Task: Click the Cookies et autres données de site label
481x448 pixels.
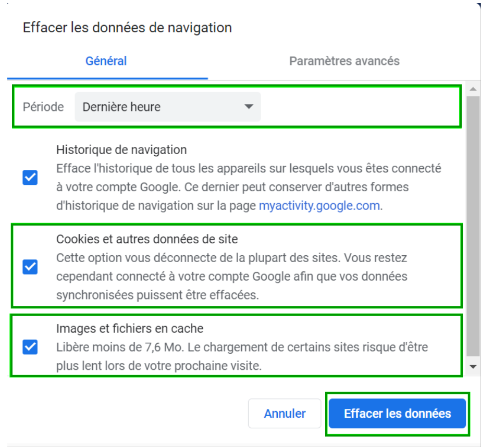Action: (147, 239)
